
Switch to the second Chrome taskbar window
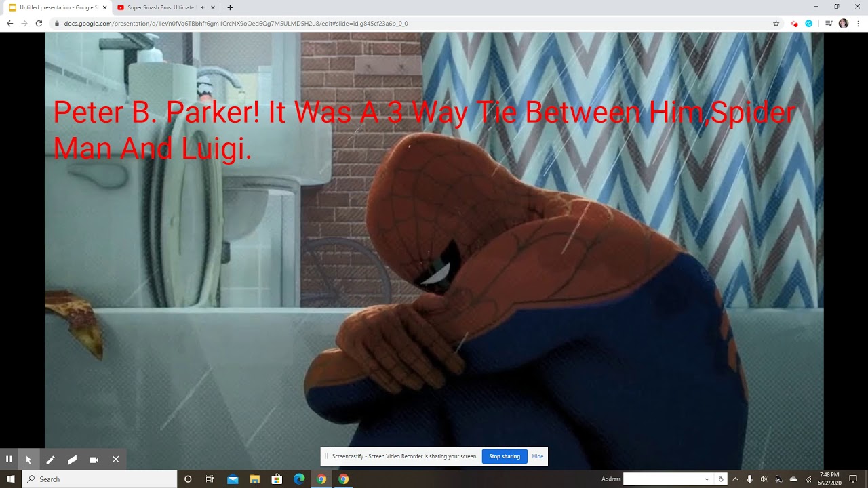tap(344, 479)
